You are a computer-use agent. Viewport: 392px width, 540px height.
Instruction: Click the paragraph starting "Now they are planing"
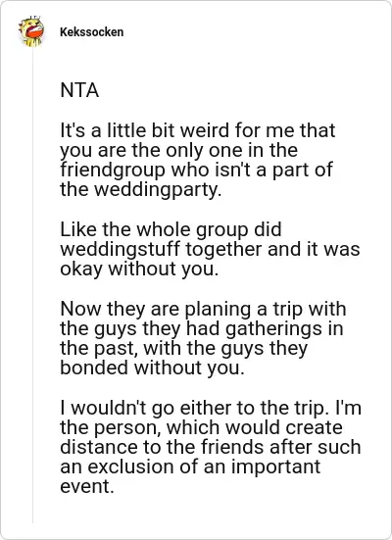(x=203, y=338)
